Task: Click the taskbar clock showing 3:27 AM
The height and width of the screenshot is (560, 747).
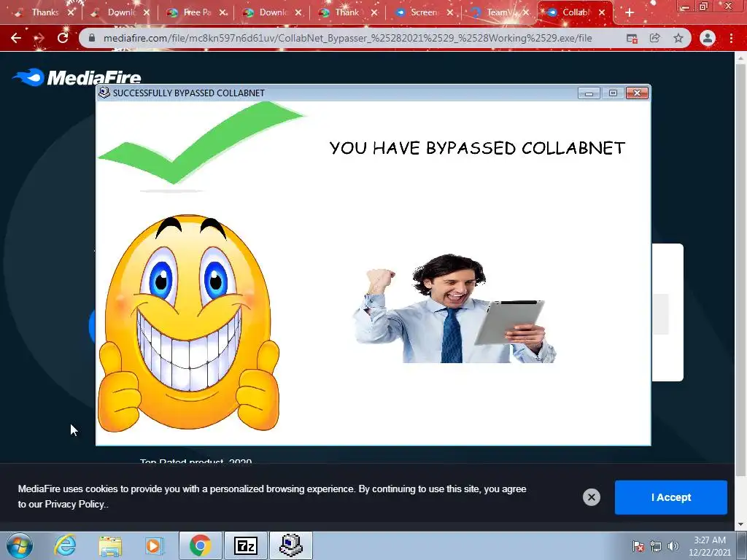Action: click(709, 546)
